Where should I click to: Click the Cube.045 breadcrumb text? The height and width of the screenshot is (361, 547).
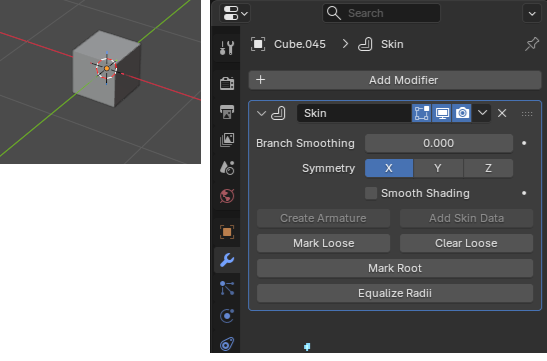pyautogui.click(x=300, y=44)
